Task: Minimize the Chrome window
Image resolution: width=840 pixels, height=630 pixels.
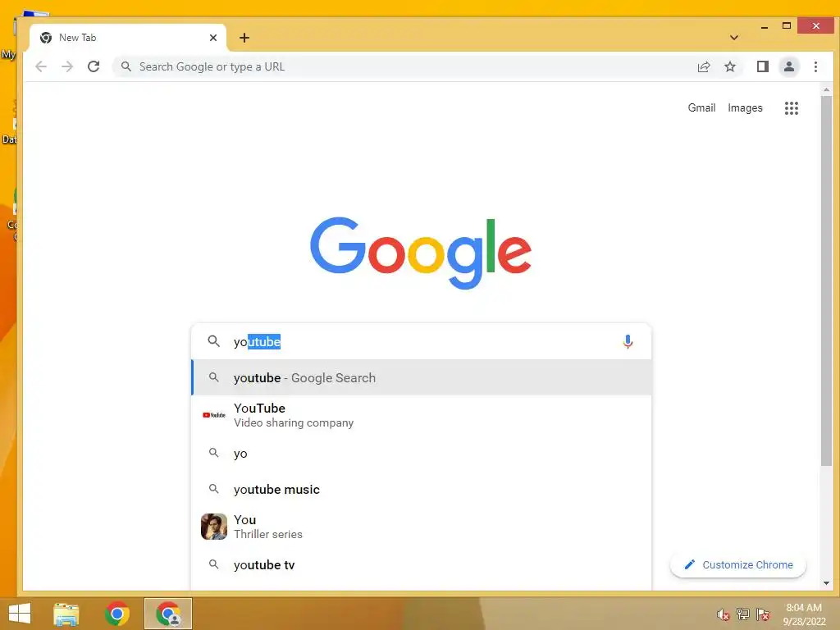Action: tap(765, 26)
